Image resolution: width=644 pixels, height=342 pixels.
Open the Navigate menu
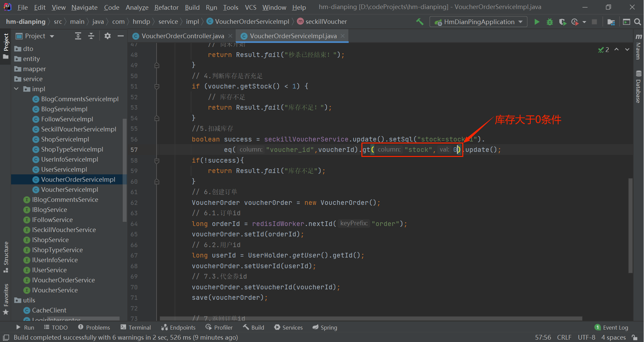click(x=84, y=7)
